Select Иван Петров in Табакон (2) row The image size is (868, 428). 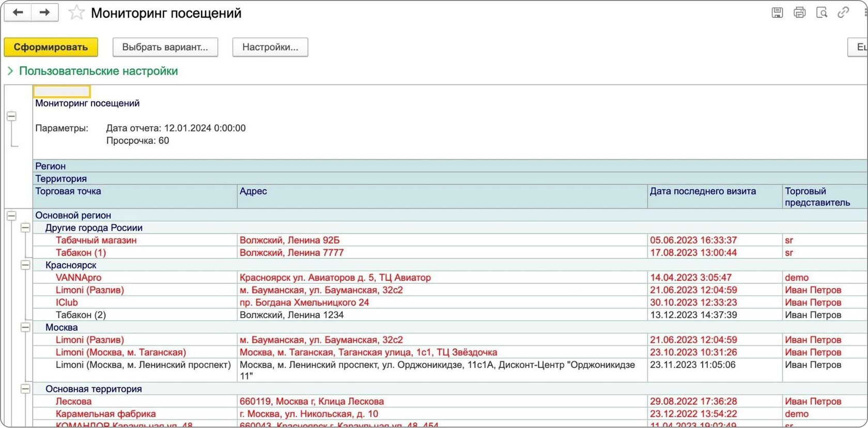coord(813,315)
